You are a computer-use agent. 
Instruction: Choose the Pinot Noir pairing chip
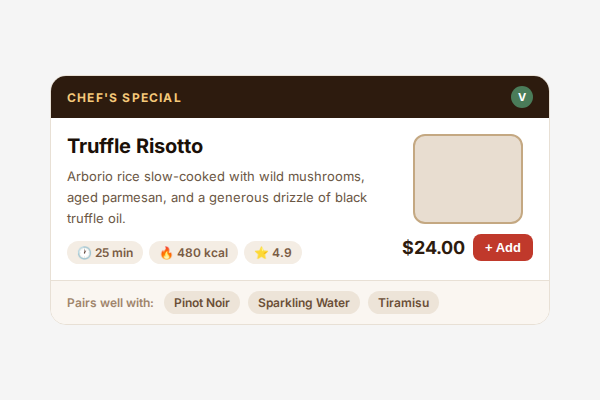pyautogui.click(x=202, y=303)
